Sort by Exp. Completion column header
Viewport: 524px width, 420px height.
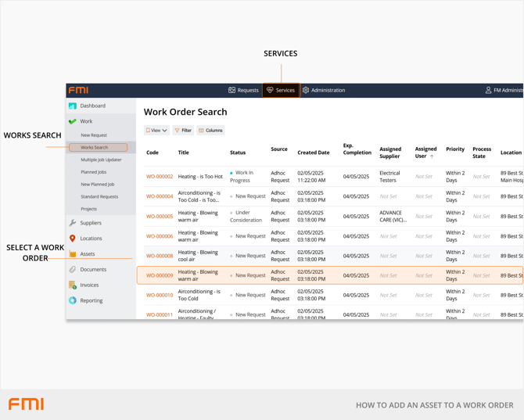357,149
